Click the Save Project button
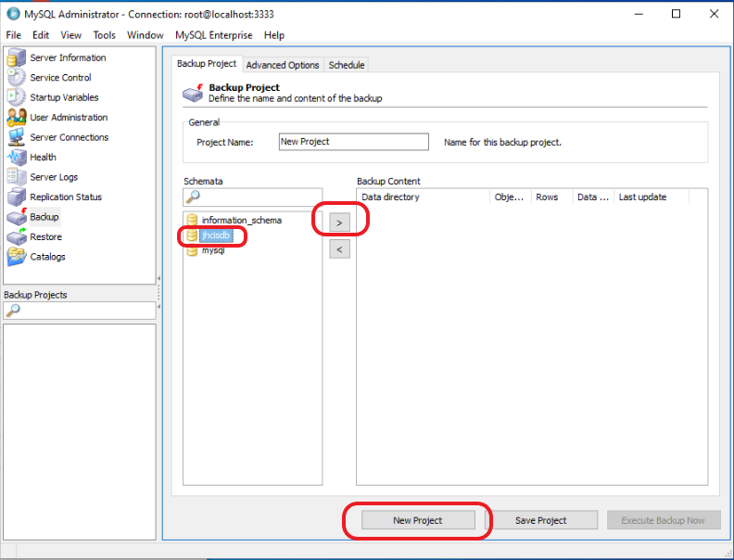 tap(540, 520)
